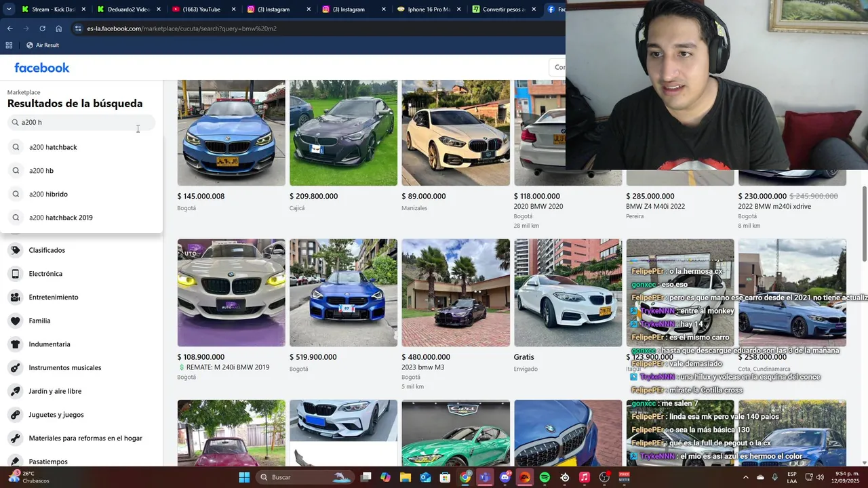Select suggestion a200 hatchback 2019

[81, 218]
